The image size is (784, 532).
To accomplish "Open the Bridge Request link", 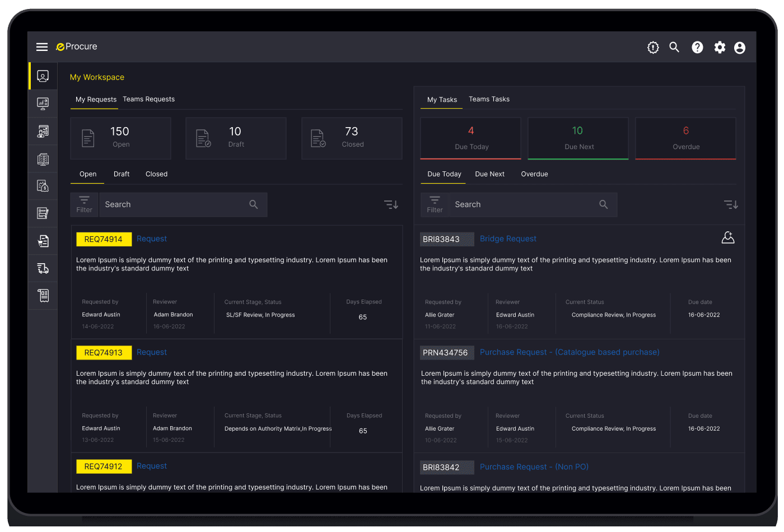I will click(508, 239).
